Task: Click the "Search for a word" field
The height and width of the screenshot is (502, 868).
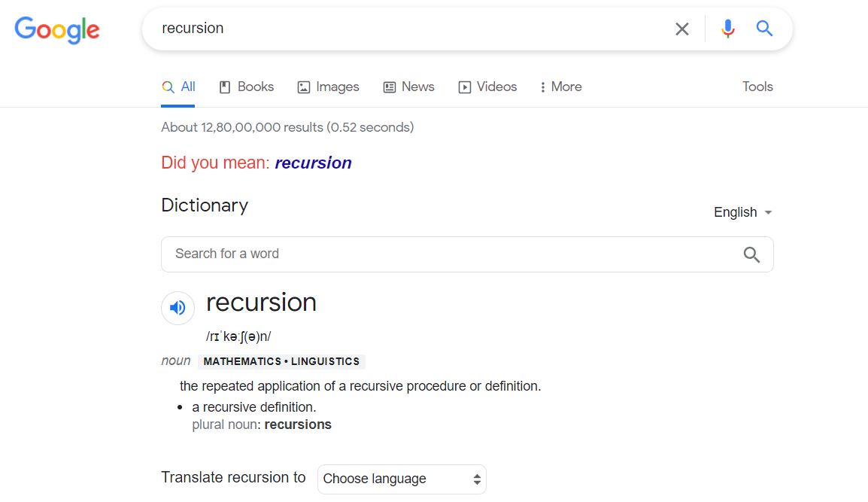Action: [x=451, y=254]
